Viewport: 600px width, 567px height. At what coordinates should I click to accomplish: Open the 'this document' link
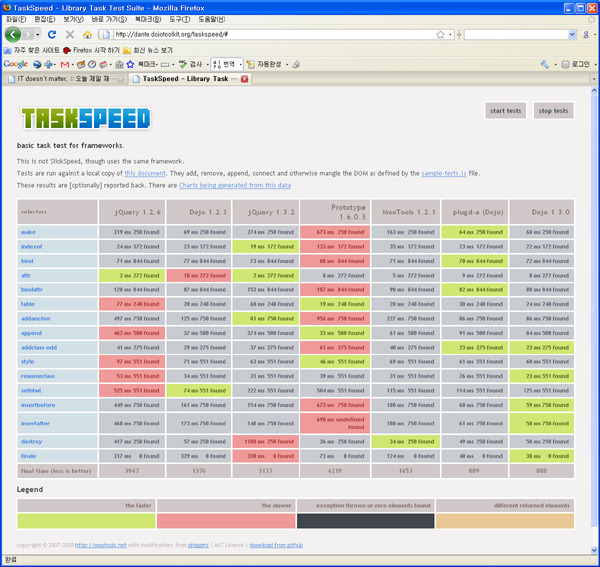coord(145,173)
